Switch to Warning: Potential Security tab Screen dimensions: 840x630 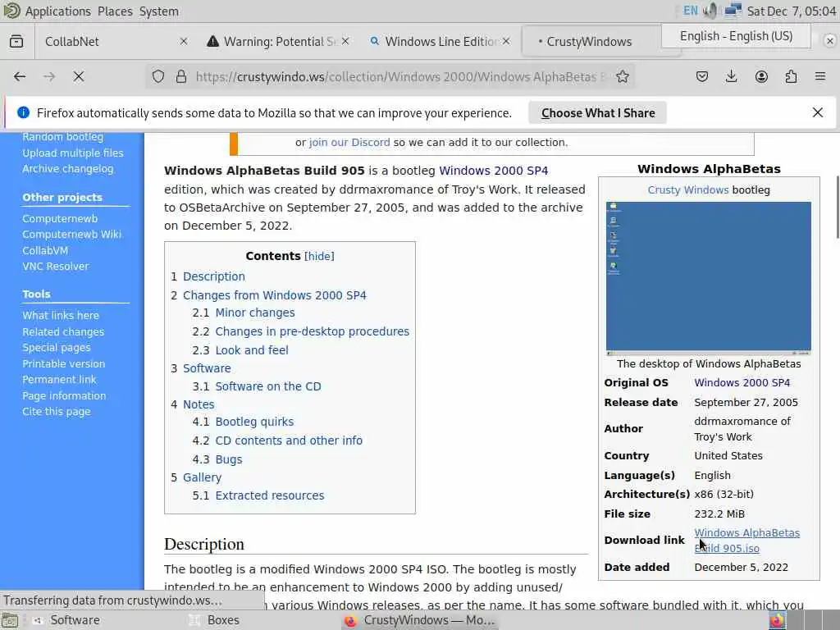pos(279,41)
